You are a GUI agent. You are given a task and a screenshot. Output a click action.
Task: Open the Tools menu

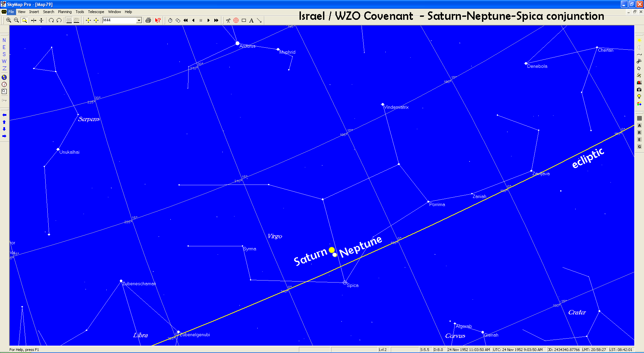click(x=80, y=12)
